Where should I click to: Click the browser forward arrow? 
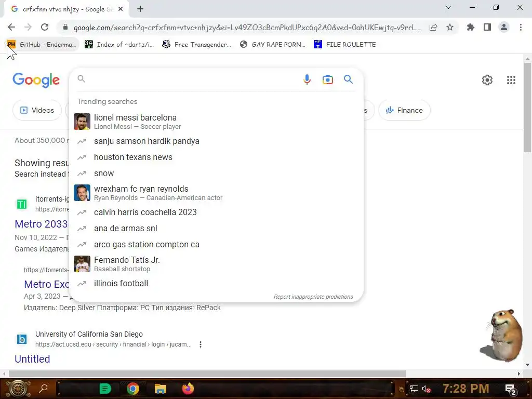[x=28, y=27]
